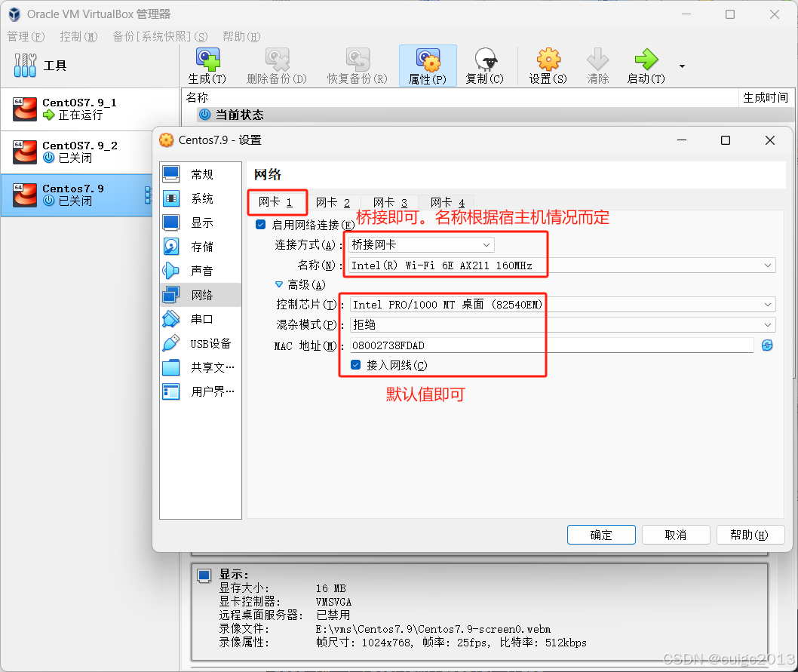Screen dimensions: 798x672
Task: Select the CentOS7.9_1 running VM
Action: [90, 109]
